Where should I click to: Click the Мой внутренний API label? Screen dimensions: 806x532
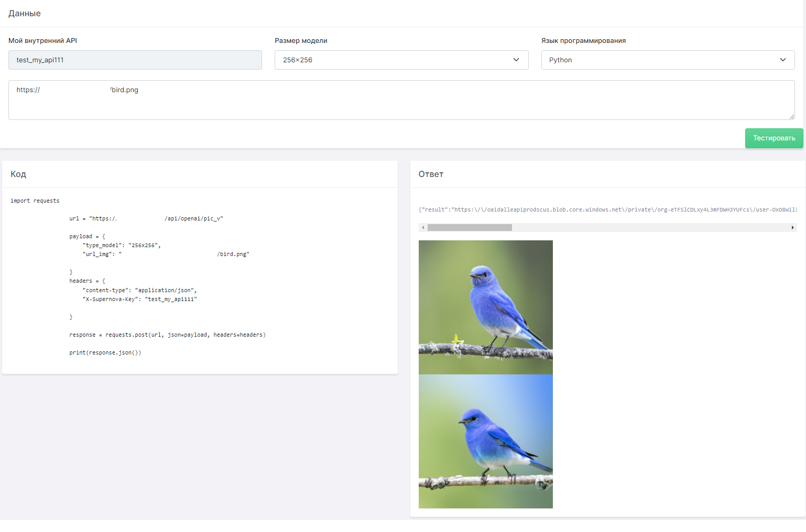tap(43, 41)
